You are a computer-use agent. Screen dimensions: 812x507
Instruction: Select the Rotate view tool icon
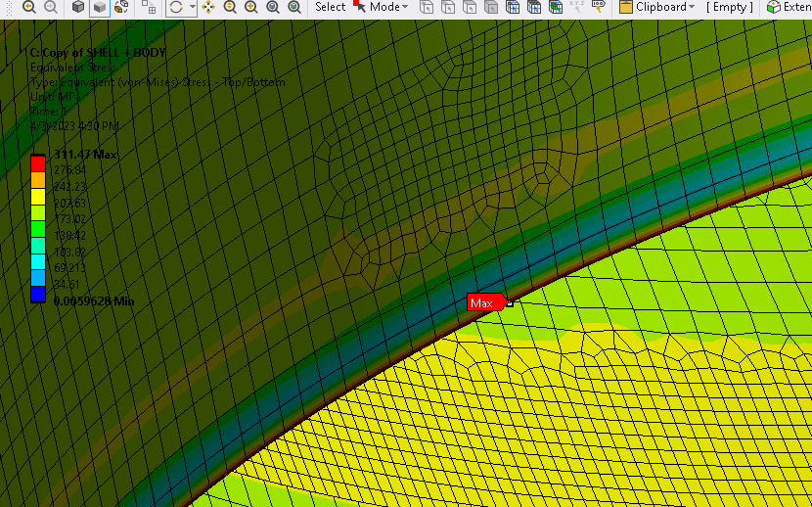175,7
